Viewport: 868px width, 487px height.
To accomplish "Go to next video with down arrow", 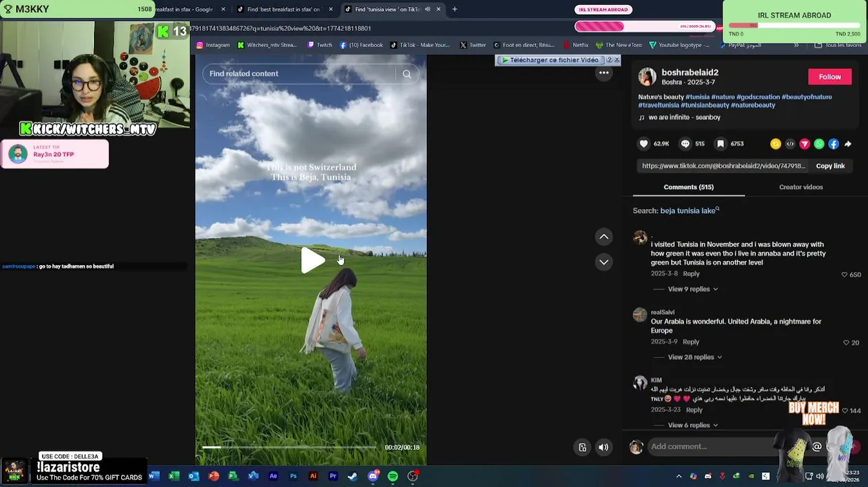I will click(603, 262).
